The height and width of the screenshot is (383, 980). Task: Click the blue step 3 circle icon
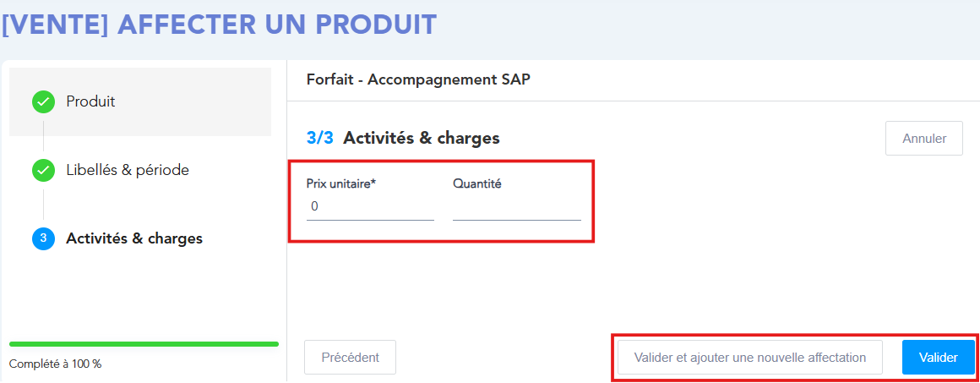click(43, 239)
